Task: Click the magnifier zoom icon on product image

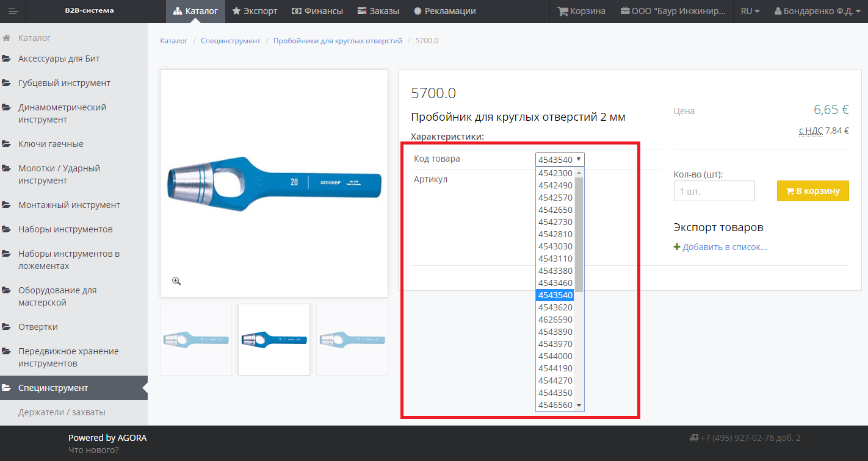Action: [x=176, y=281]
